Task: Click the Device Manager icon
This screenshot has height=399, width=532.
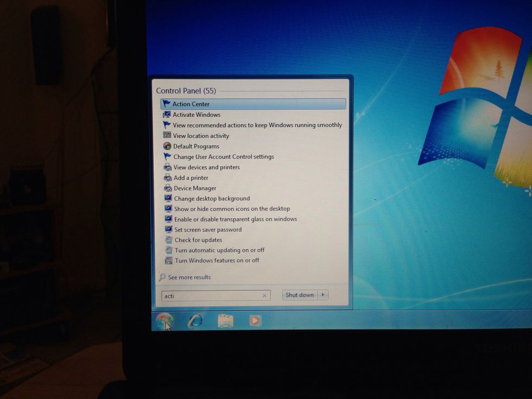Action: coord(168,188)
